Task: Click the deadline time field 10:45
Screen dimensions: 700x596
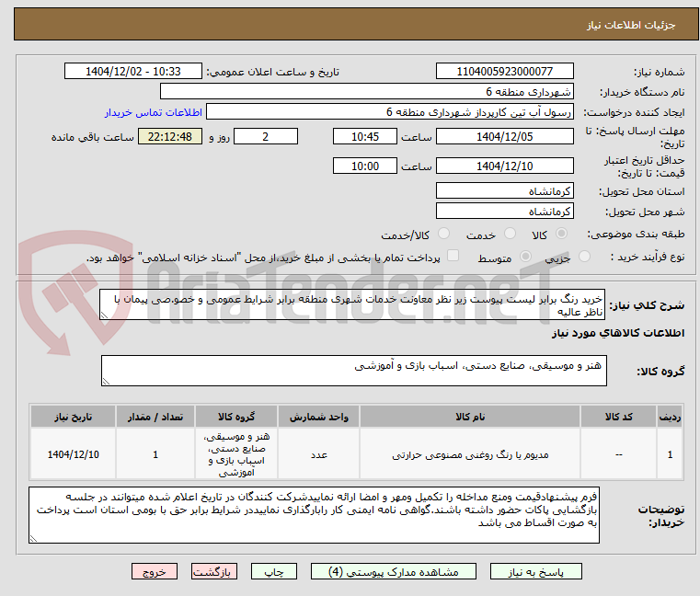Action: pos(365,136)
